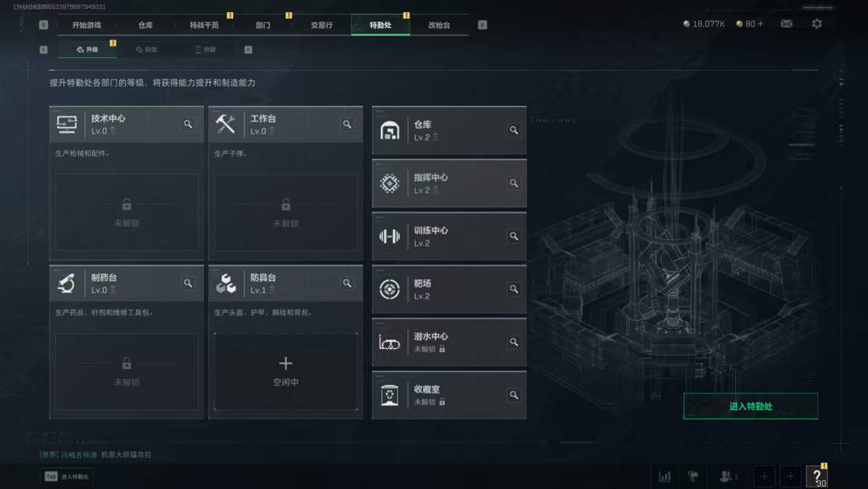Inspect 潜水中心 with magnifier icon

pyautogui.click(x=514, y=343)
